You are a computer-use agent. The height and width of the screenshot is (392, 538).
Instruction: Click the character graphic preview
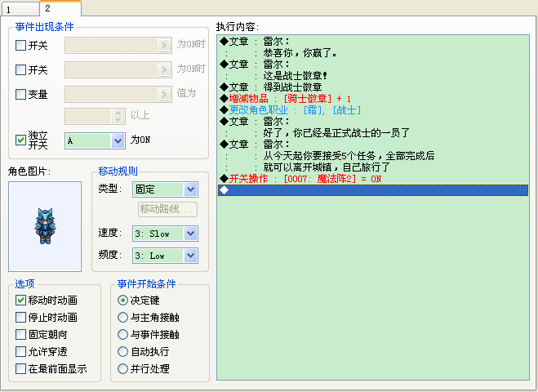(45, 226)
